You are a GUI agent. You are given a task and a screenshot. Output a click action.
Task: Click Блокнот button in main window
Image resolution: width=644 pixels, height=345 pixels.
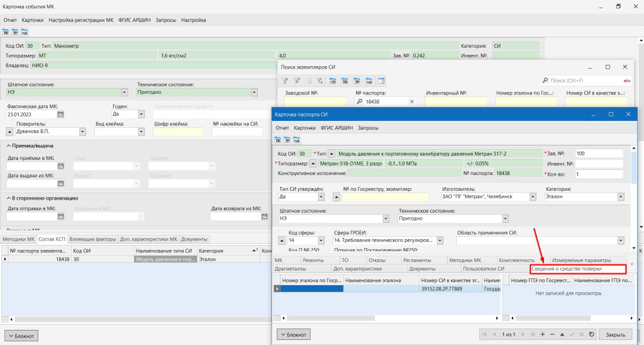click(21, 336)
